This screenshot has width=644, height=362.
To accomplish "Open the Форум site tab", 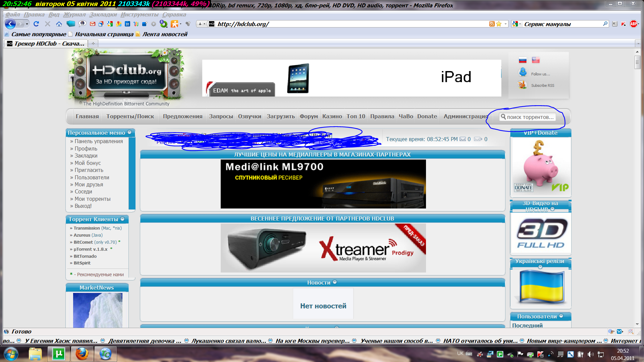I will (x=309, y=116).
